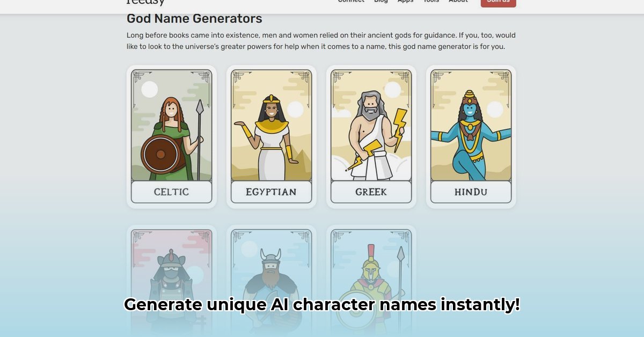Image resolution: width=644 pixels, height=337 pixels.
Task: Go to the reedsy logo home link
Action: (x=145, y=2)
